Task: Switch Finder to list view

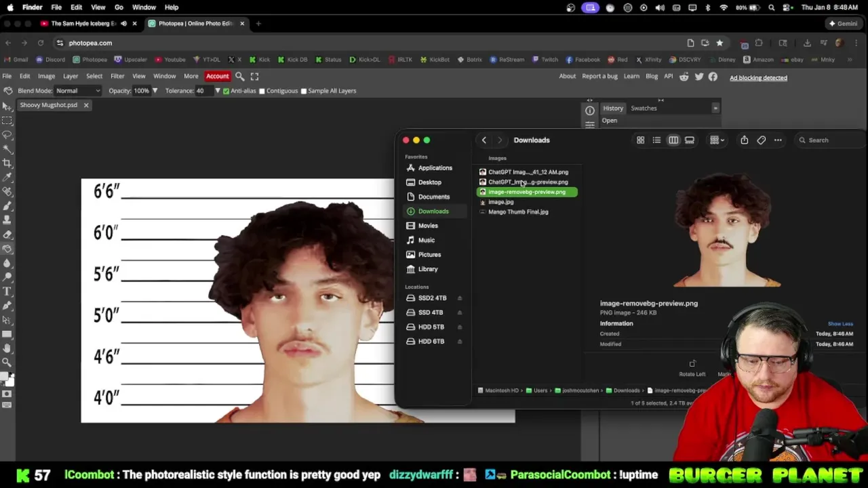Action: point(656,140)
